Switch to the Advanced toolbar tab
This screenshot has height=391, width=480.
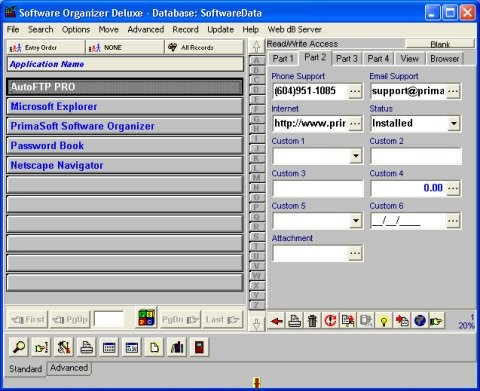coord(69,368)
